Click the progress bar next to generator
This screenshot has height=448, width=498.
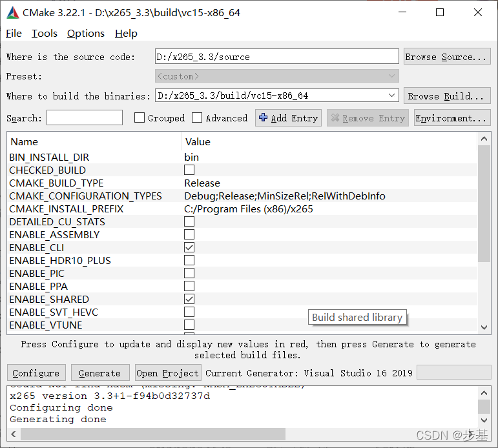(x=454, y=372)
